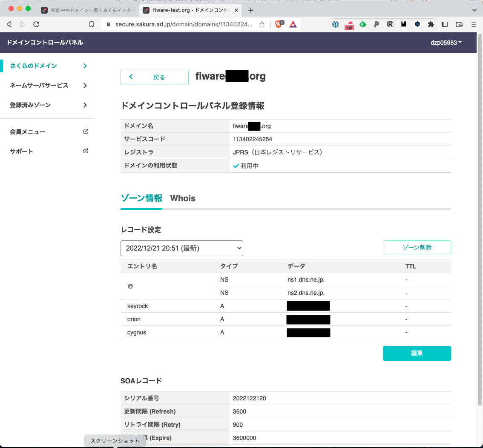
Task: Expand the さくらのドメイン chevron
Action: pyautogui.click(x=85, y=66)
